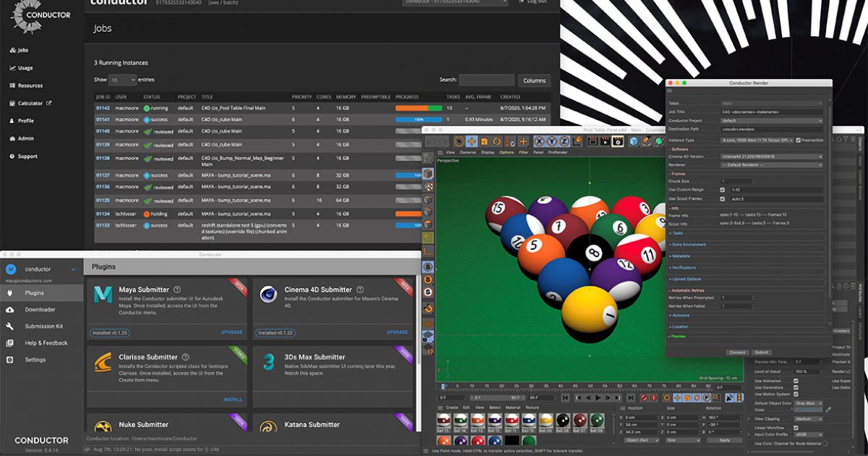This screenshot has width=868, height=456.
Task: Select the Move tool in Cinema 4D toolbar
Action: (x=471, y=140)
